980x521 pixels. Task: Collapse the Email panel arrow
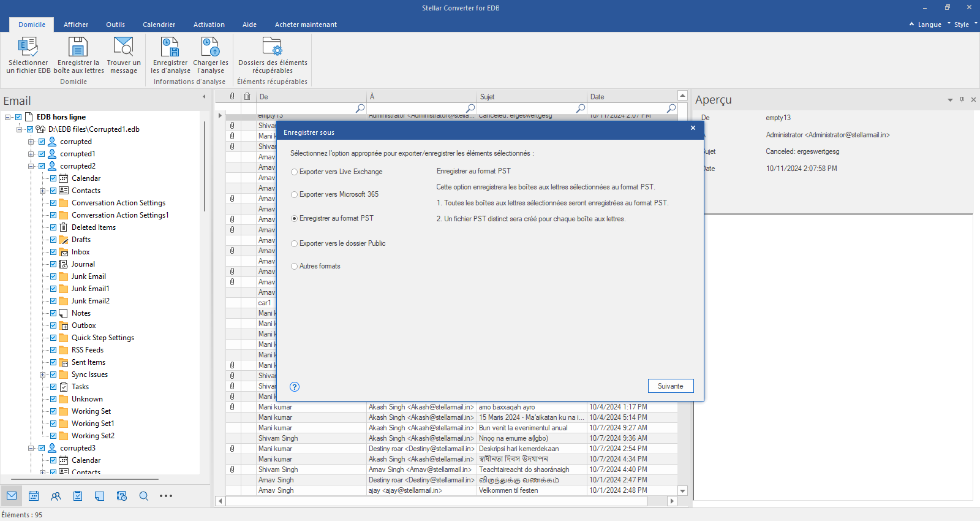pos(204,96)
